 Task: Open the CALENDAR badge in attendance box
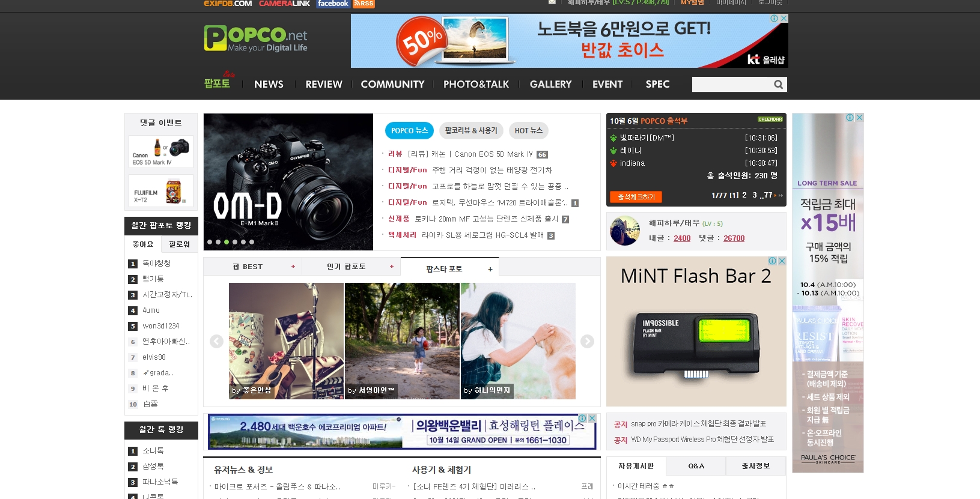tap(770, 119)
